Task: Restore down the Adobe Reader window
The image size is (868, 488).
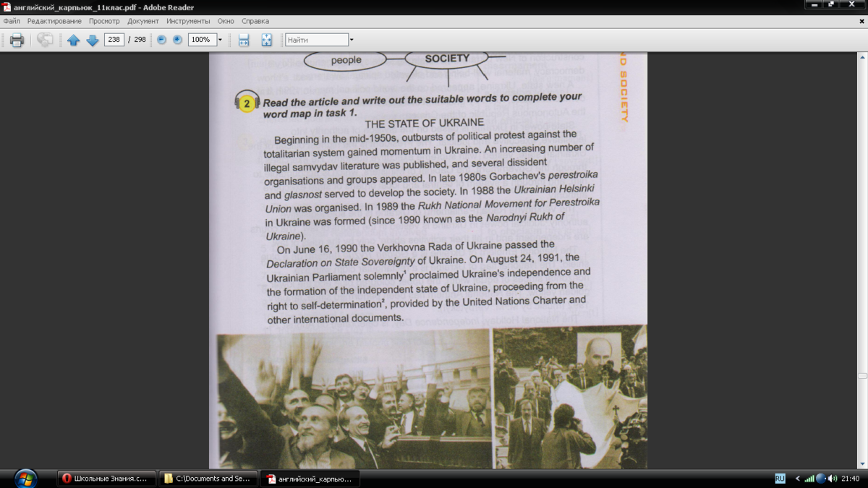Action: click(832, 6)
